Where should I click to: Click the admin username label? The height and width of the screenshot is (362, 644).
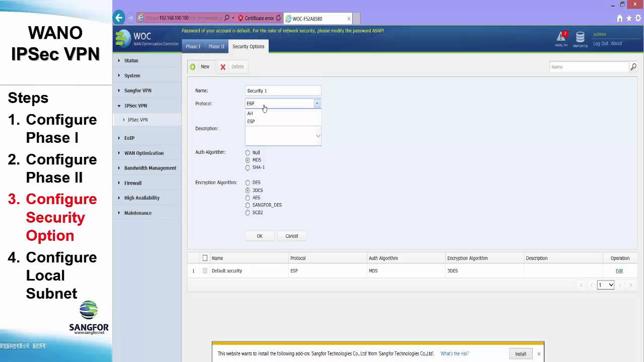tap(600, 34)
